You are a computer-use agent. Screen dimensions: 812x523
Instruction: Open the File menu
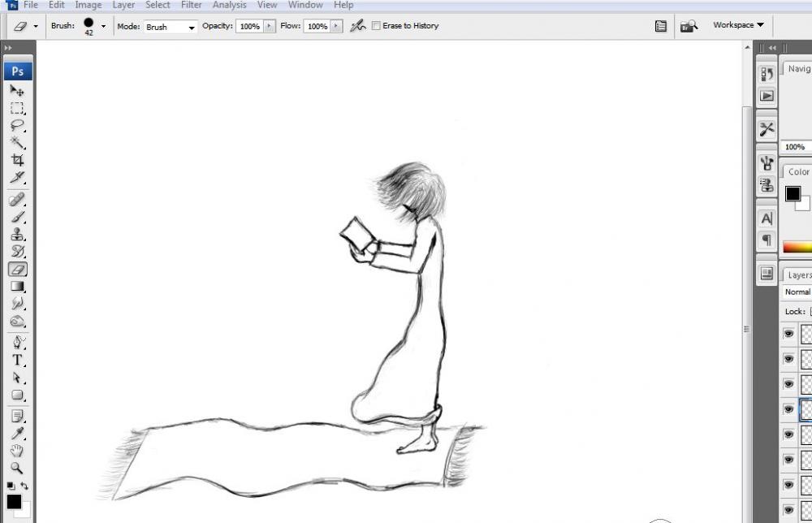pyautogui.click(x=31, y=5)
